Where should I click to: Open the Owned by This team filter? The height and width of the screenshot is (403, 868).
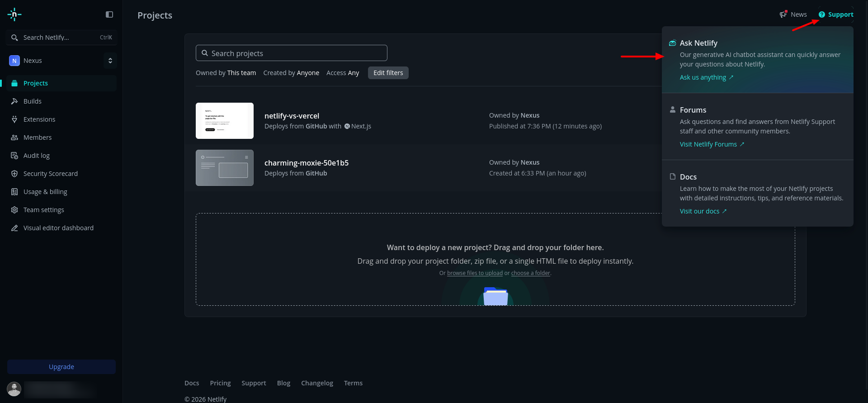(226, 73)
